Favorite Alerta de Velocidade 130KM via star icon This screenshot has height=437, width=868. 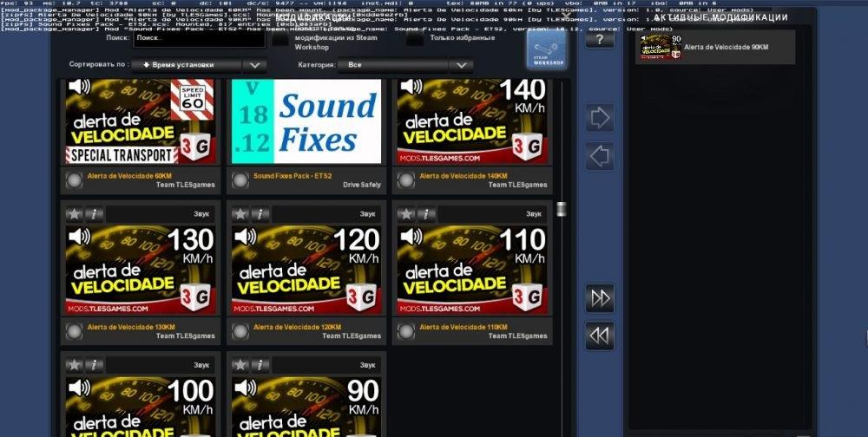pyautogui.click(x=75, y=214)
